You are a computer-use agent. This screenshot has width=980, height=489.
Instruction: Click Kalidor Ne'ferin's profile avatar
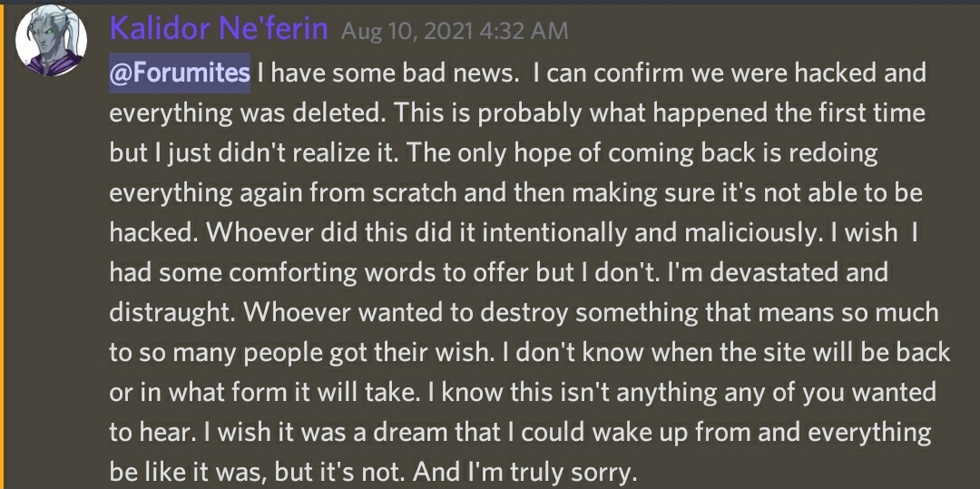coord(52,41)
